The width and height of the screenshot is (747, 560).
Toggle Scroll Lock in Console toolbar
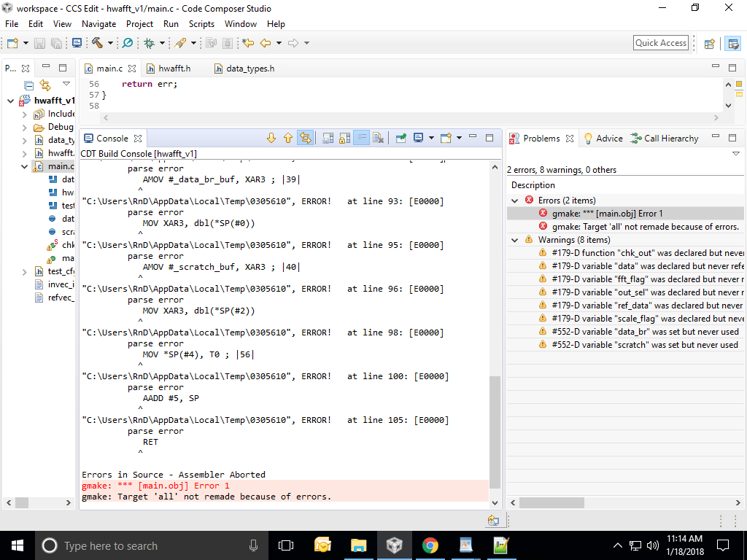tap(344, 138)
